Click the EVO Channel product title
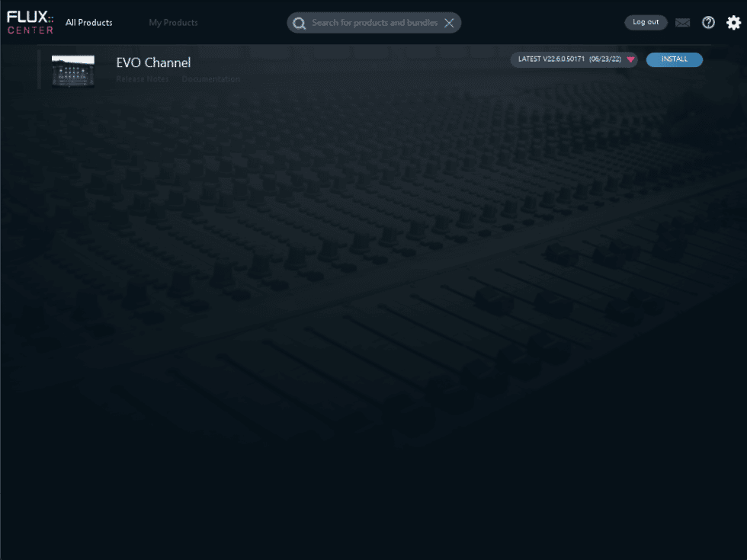The width and height of the screenshot is (747, 560). (153, 62)
